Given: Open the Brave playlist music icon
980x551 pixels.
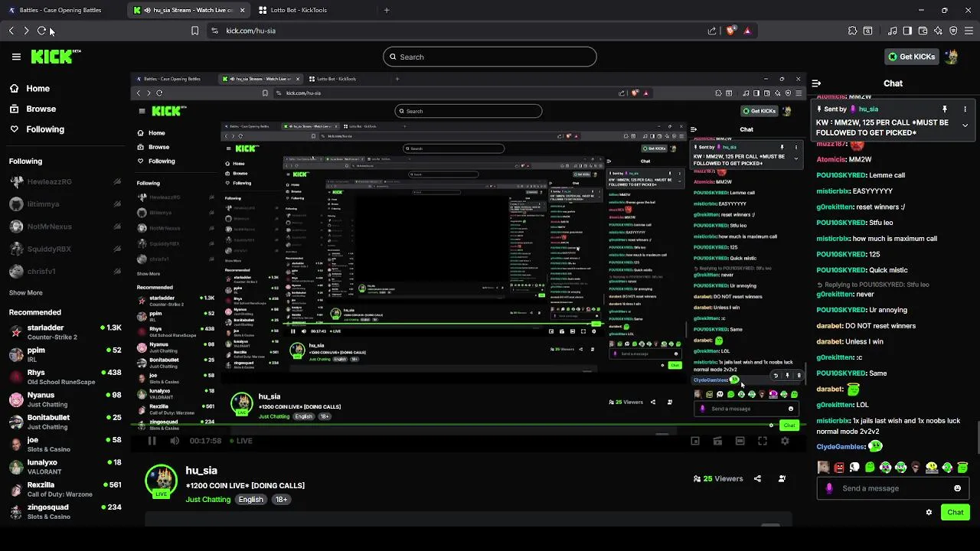Looking at the screenshot, I should (x=892, y=31).
